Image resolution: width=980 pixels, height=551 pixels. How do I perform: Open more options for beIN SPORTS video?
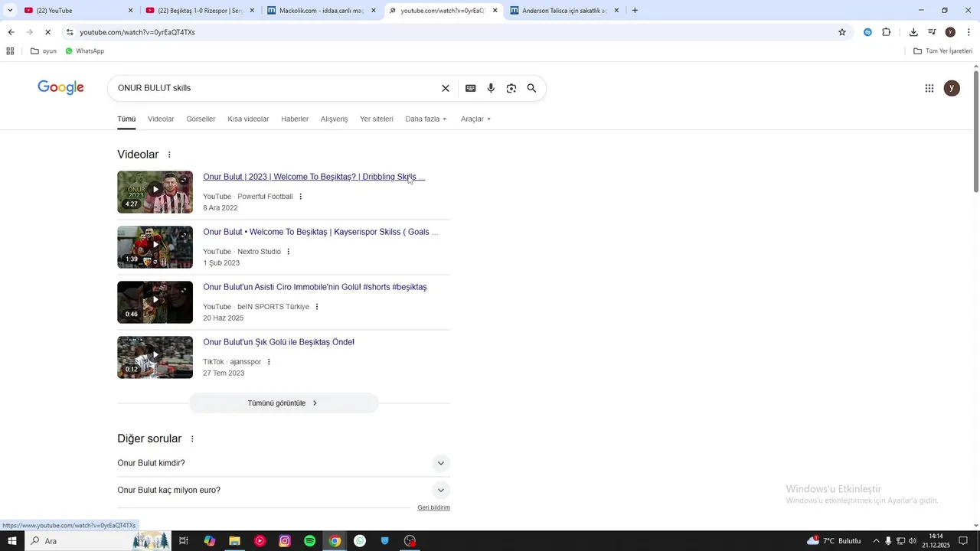pos(316,307)
